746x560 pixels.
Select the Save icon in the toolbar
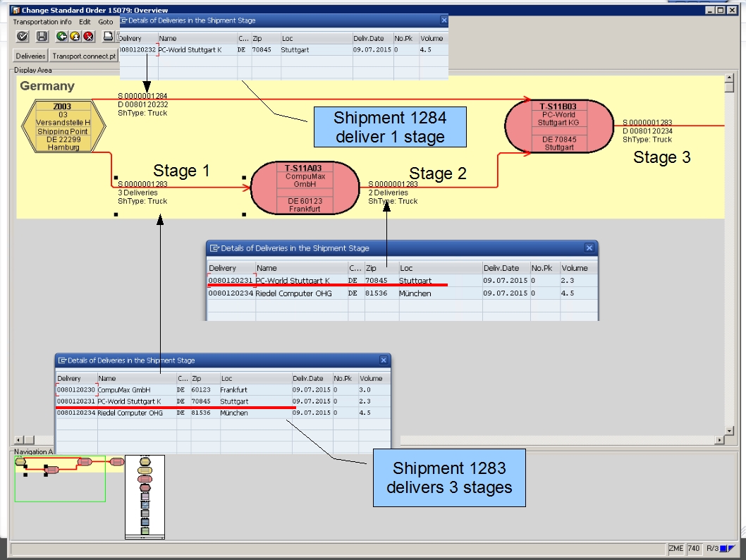[x=41, y=36]
